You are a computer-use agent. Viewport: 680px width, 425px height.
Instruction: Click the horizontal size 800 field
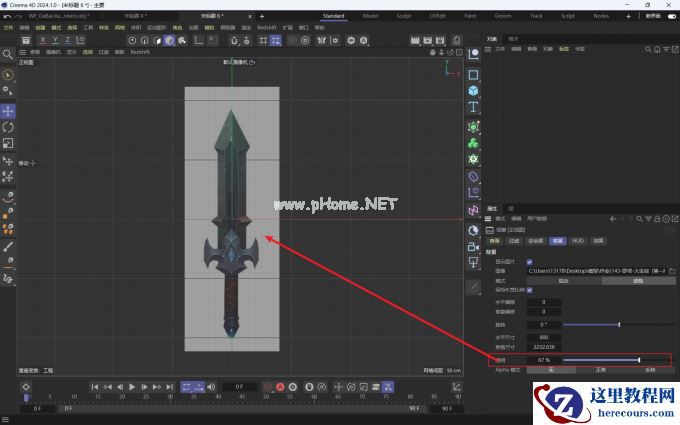point(544,337)
